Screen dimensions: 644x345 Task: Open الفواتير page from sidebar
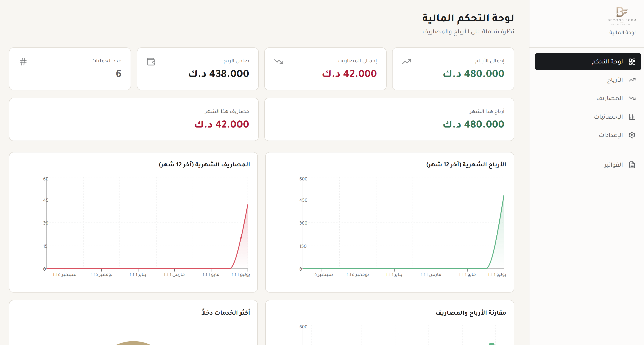(588, 165)
